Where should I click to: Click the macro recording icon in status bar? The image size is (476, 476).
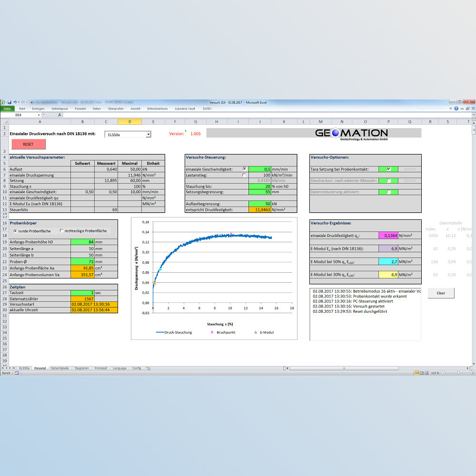click(x=17, y=373)
